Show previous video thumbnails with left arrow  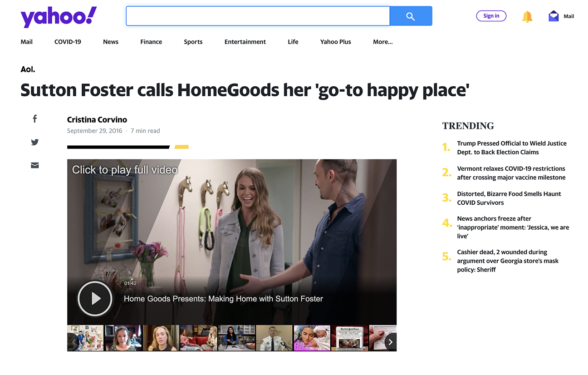73,342
